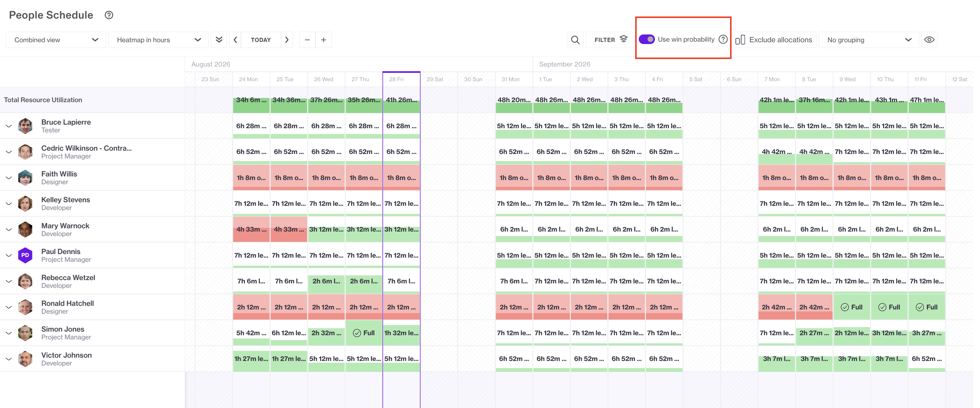980x408 pixels.
Task: Toggle Exclude allocations option
Action: 774,40
